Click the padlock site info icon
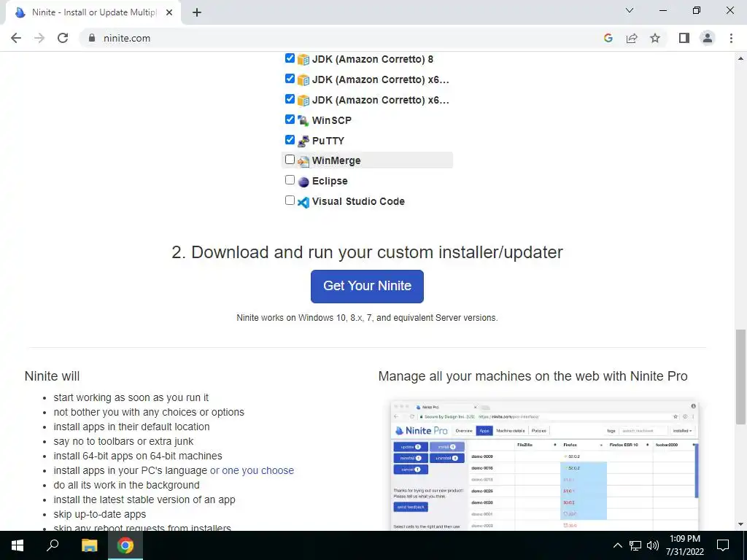 pyautogui.click(x=92, y=38)
